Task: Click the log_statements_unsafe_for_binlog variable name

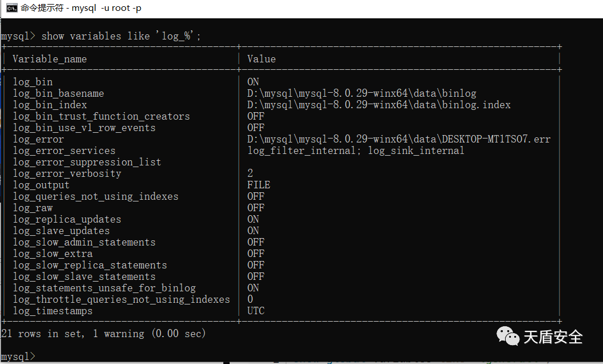Action: point(104,288)
